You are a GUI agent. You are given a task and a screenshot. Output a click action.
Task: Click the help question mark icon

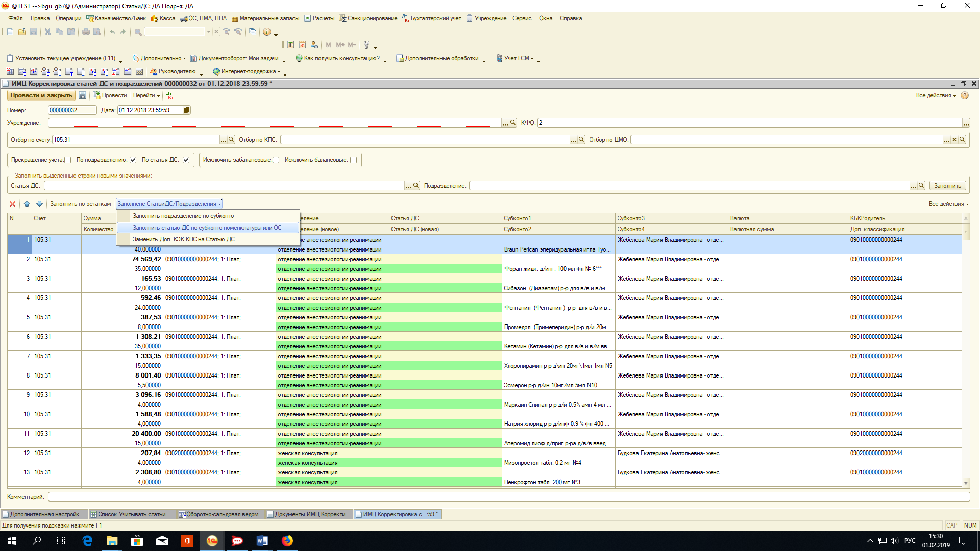pos(965,95)
